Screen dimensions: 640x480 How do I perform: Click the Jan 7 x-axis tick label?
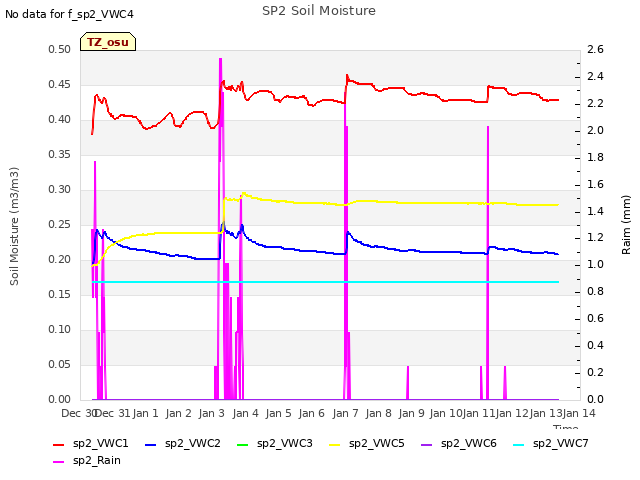(x=345, y=413)
